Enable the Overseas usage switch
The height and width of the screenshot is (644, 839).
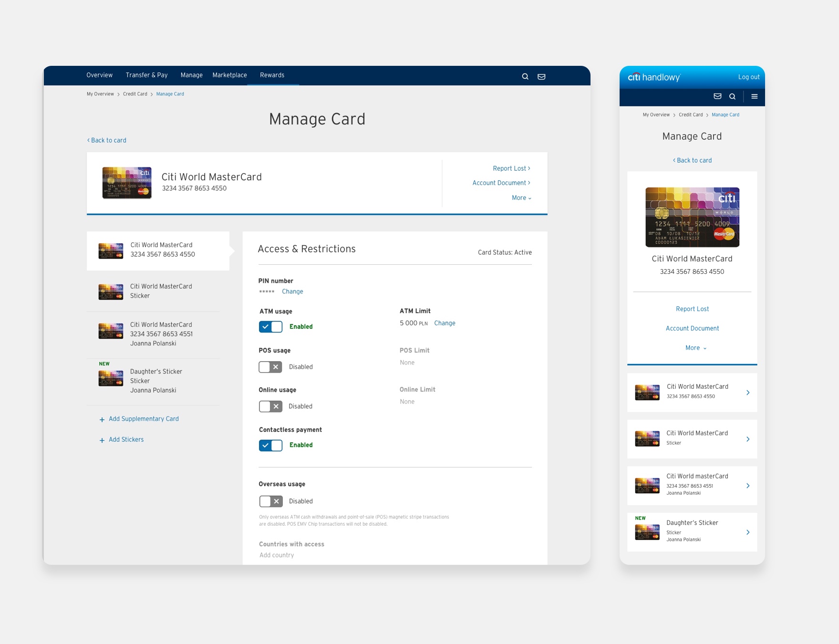[271, 501]
